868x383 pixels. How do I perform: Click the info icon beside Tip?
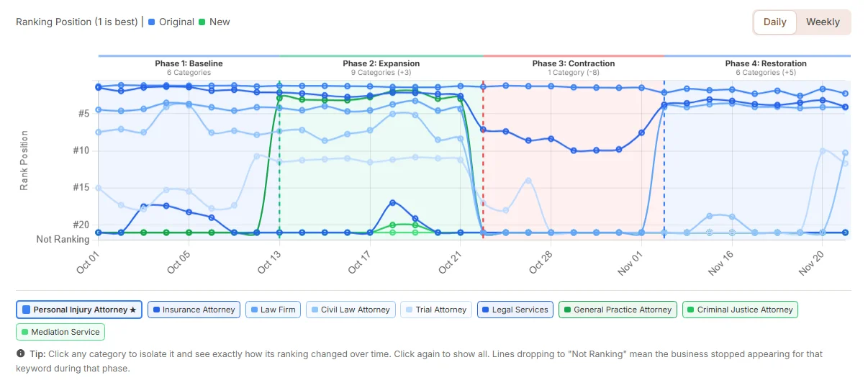point(20,354)
